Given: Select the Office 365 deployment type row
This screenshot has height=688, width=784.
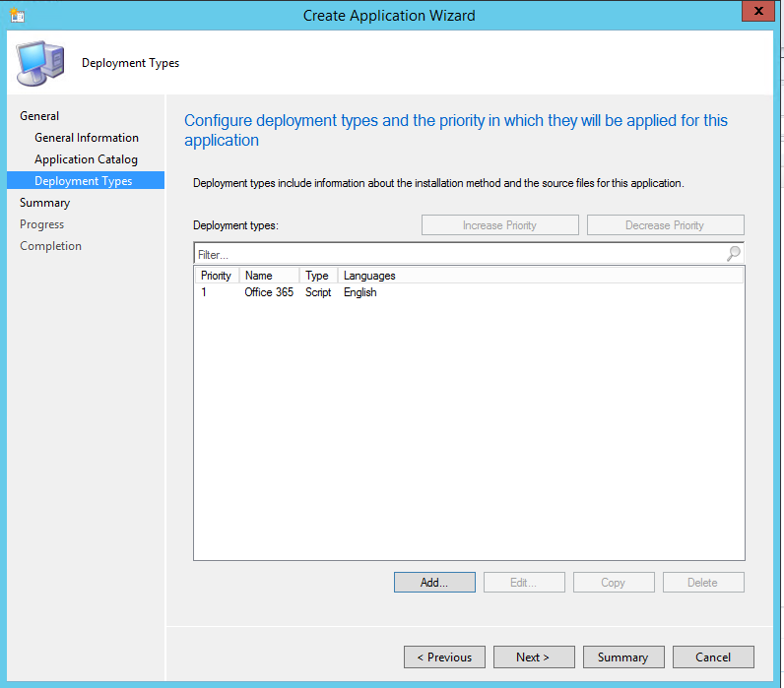Looking at the screenshot, I should click(x=469, y=292).
